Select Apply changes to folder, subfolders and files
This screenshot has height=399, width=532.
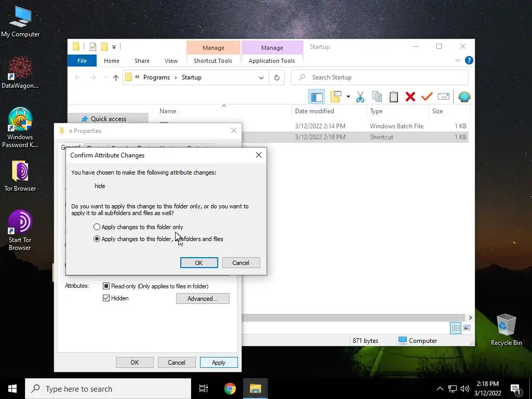click(158, 239)
